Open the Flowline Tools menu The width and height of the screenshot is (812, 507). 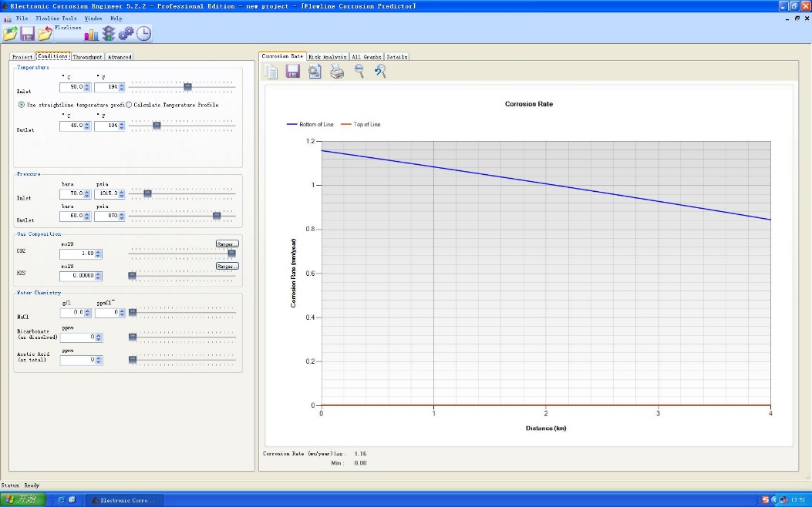coord(56,18)
